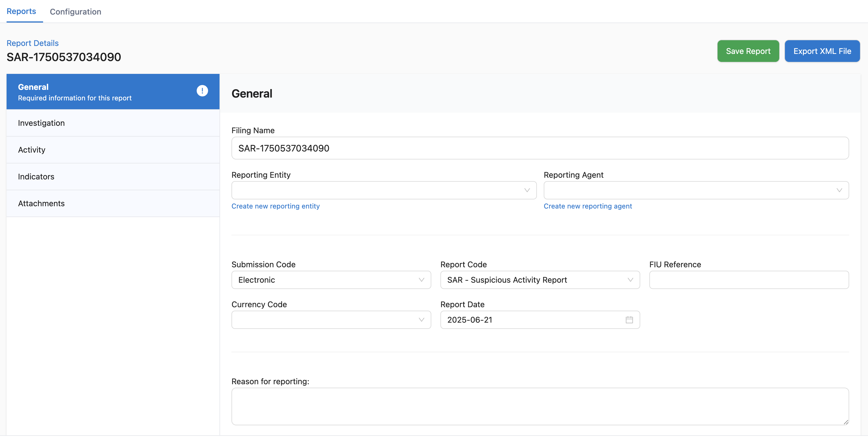Viewport: 868px width, 437px height.
Task: Open the Activity section
Action: tap(113, 150)
